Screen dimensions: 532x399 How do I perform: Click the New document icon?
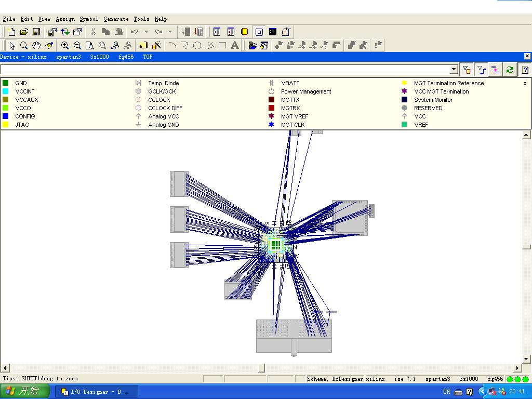click(x=11, y=32)
